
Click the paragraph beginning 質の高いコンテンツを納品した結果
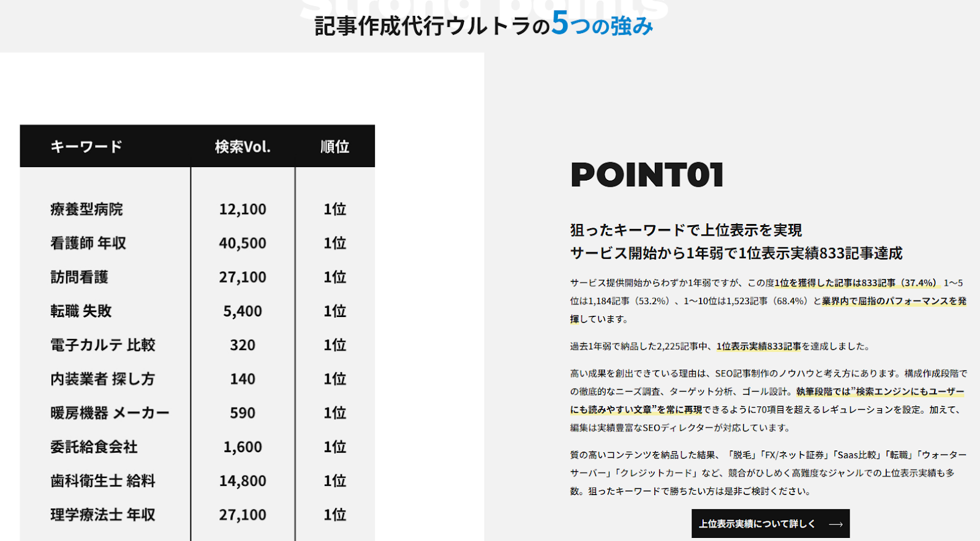(768, 472)
